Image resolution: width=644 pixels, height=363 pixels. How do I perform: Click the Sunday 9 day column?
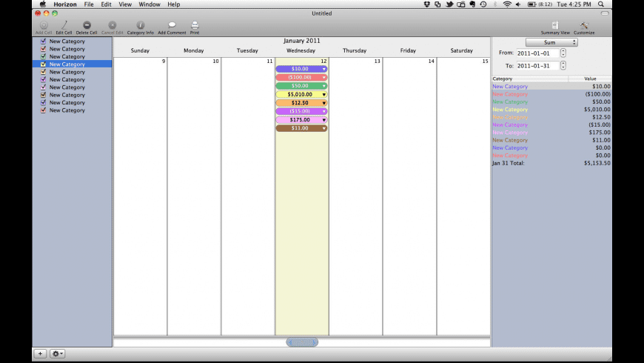click(x=140, y=196)
